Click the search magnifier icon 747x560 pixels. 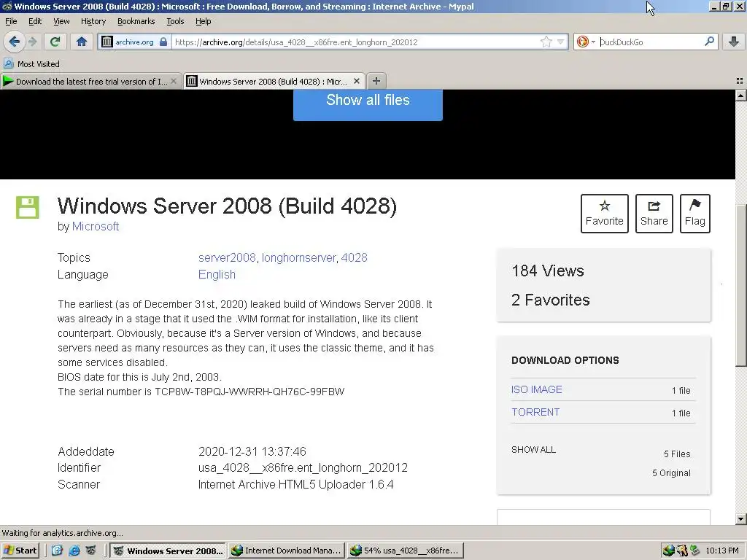tap(709, 42)
